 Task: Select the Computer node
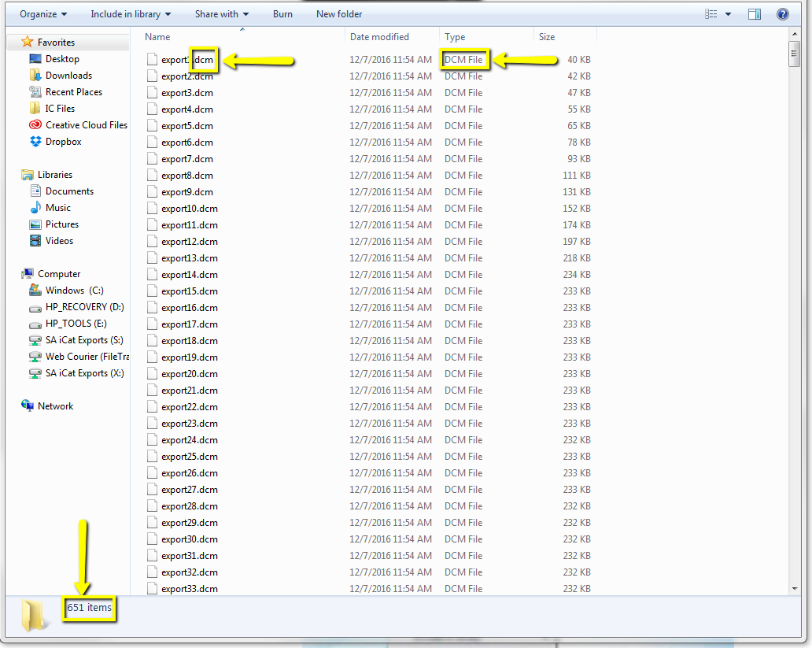tap(50, 274)
